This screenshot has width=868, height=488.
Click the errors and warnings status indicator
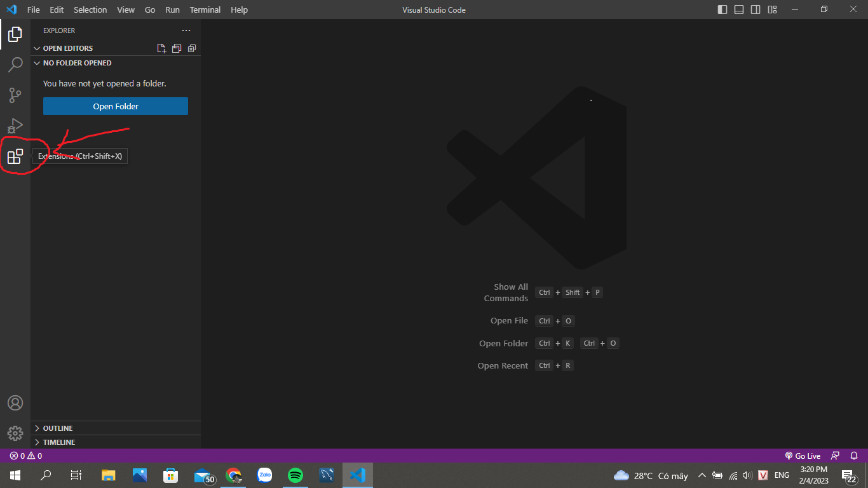pyautogui.click(x=26, y=456)
